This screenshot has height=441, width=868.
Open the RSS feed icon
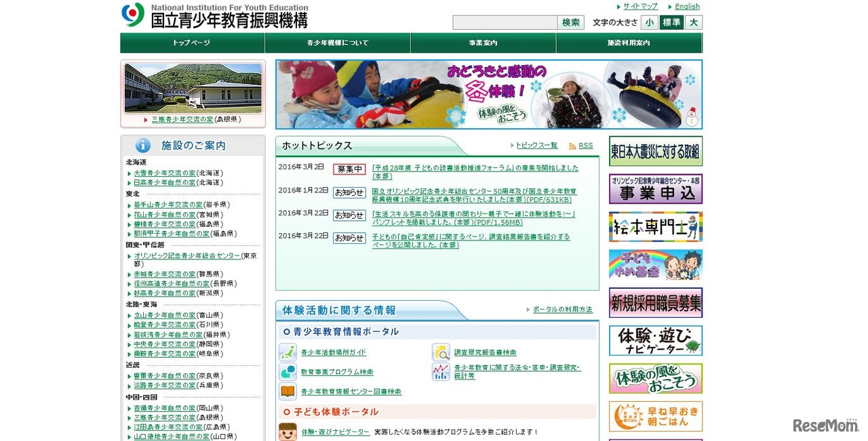573,145
